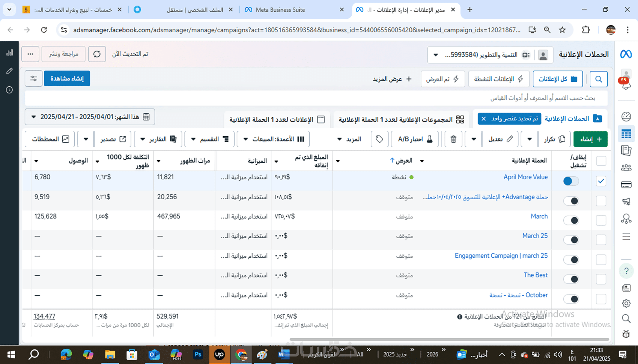Open the megaphone advertising icon in sidebar

pos(626,202)
